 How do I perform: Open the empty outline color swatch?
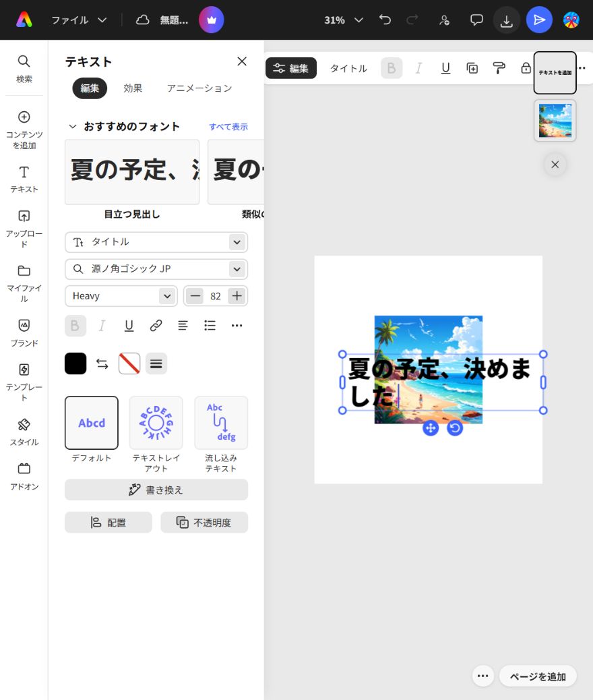[x=129, y=363]
